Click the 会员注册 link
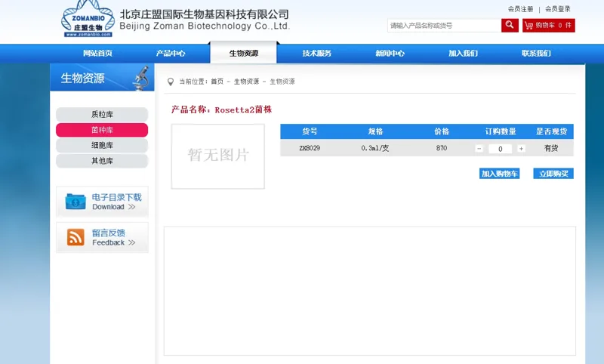This screenshot has height=364, width=604. click(x=520, y=9)
